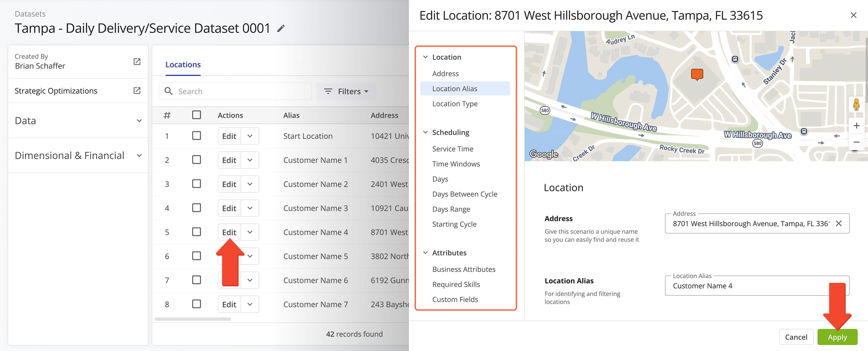Click Cancel in Edit Location panel
The image size is (868, 351).
click(796, 337)
